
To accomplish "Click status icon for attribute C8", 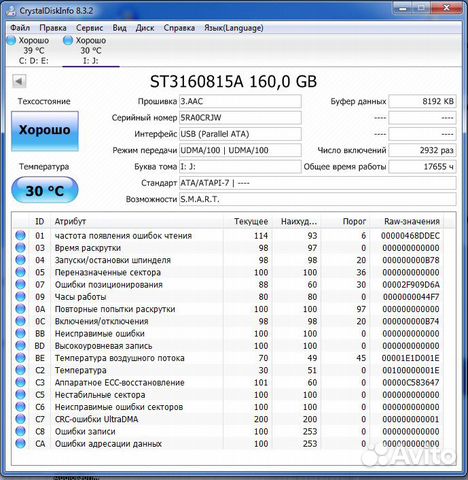I will pyautogui.click(x=20, y=431).
